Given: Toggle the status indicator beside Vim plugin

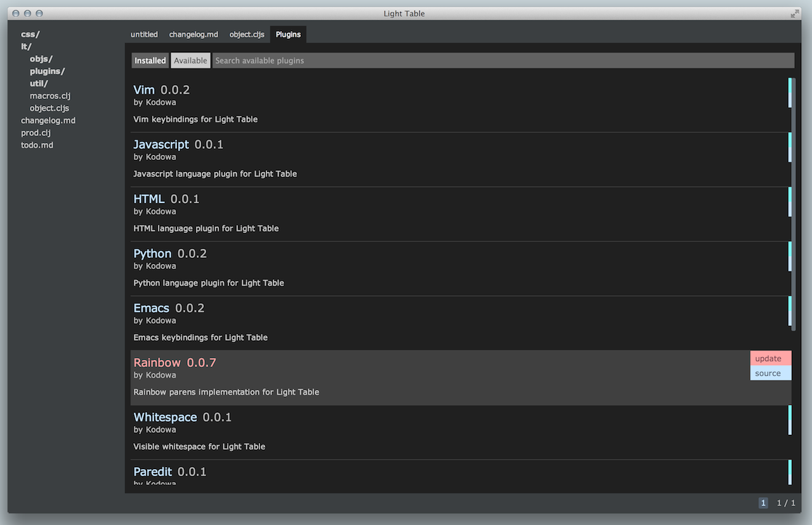Looking at the screenshot, I should click(789, 93).
